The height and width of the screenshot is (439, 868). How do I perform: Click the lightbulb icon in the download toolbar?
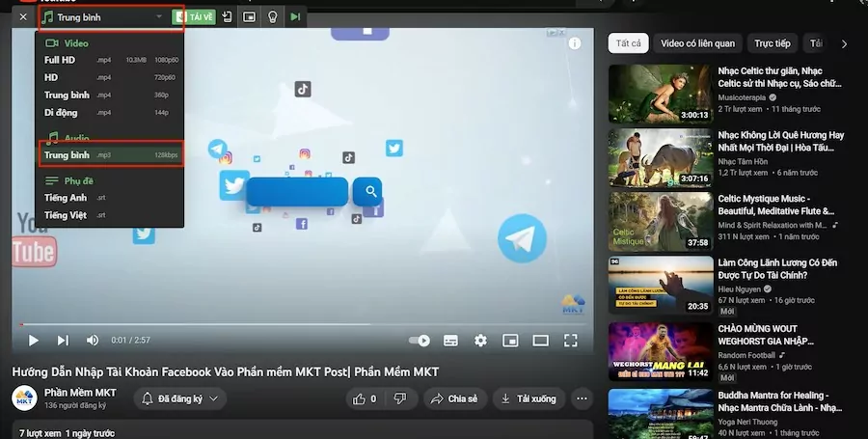pos(272,17)
